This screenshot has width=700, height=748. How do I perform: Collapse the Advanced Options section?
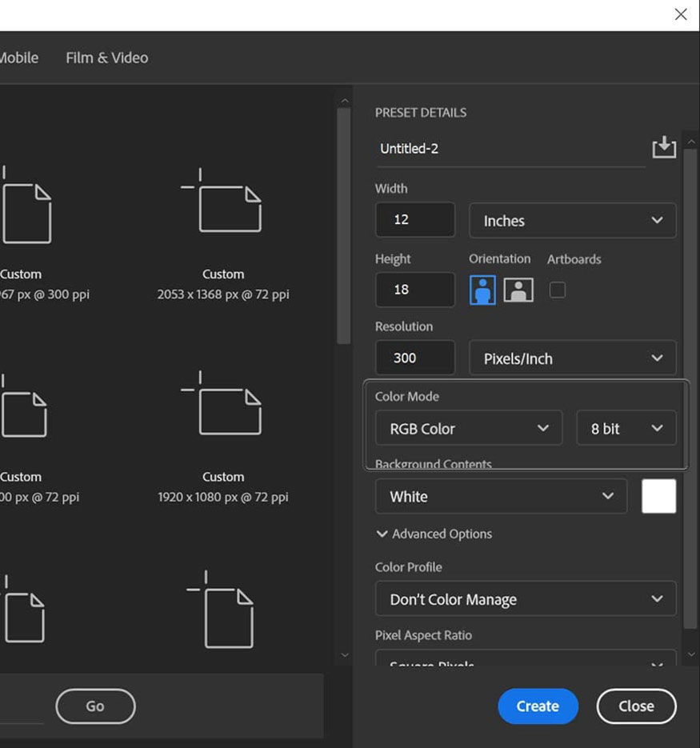click(434, 534)
